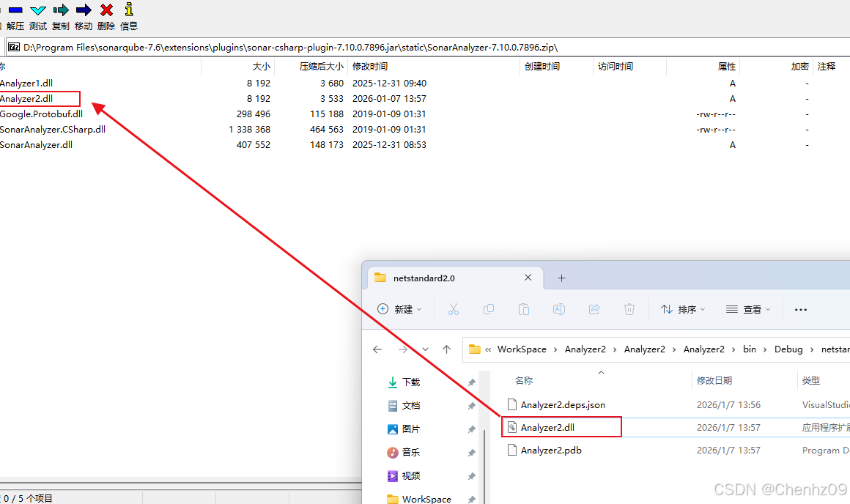850x504 pixels.
Task: Click the Paste icon in Explorer toolbar
Action: click(x=524, y=309)
